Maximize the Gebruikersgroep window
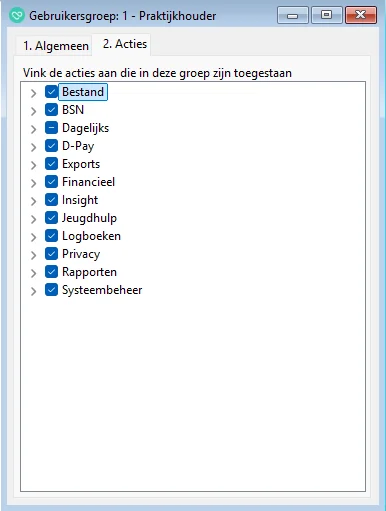The height and width of the screenshot is (511, 386). click(327, 15)
